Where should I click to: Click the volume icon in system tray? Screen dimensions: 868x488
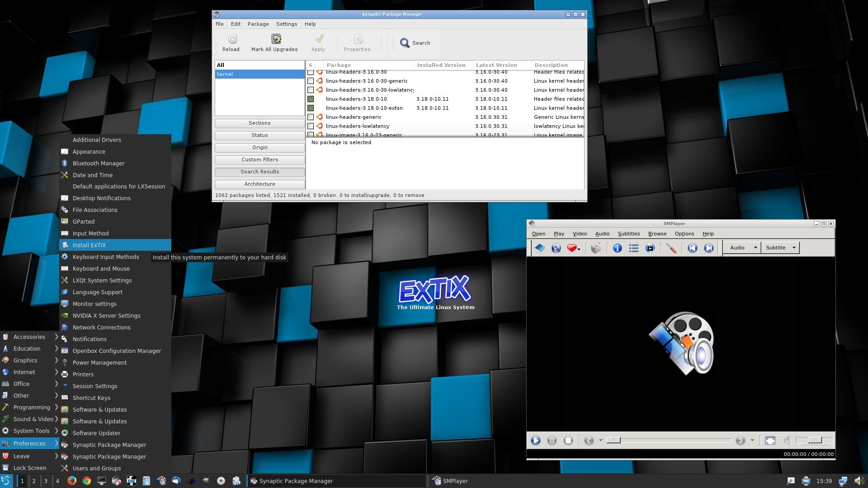click(x=859, y=481)
